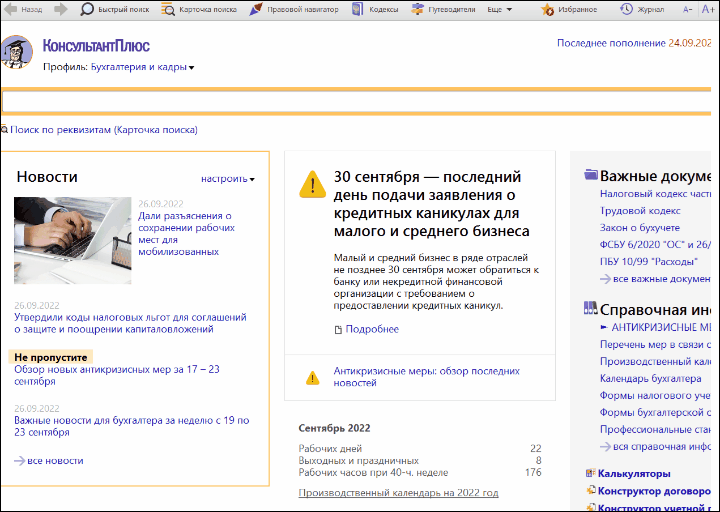The height and width of the screenshot is (512, 720).
Task: Open Производственный календарь reference link
Action: coord(655,361)
